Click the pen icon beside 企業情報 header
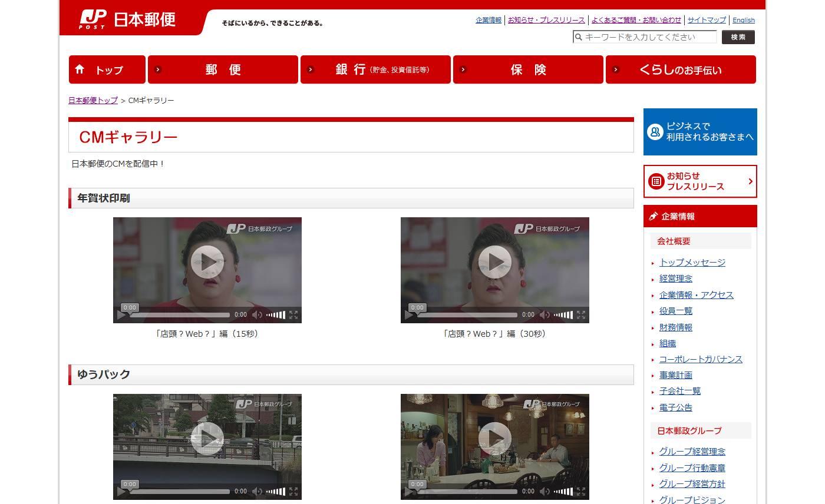825x504 pixels. [x=653, y=216]
